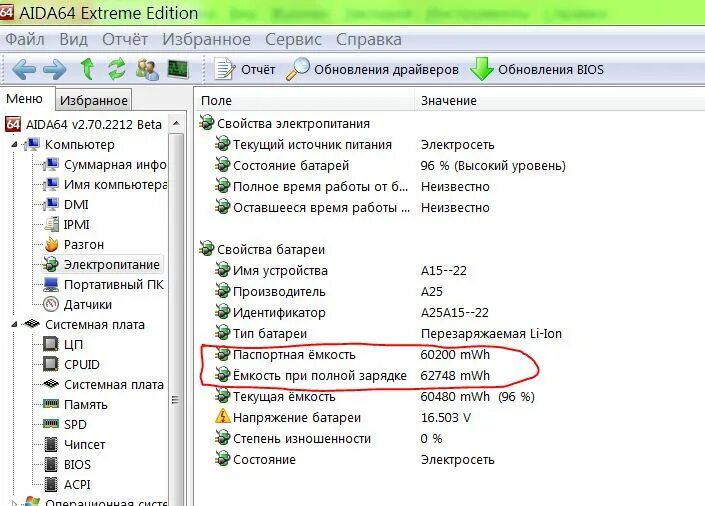
Task: Click the Память memory module icon
Action: tap(51, 403)
